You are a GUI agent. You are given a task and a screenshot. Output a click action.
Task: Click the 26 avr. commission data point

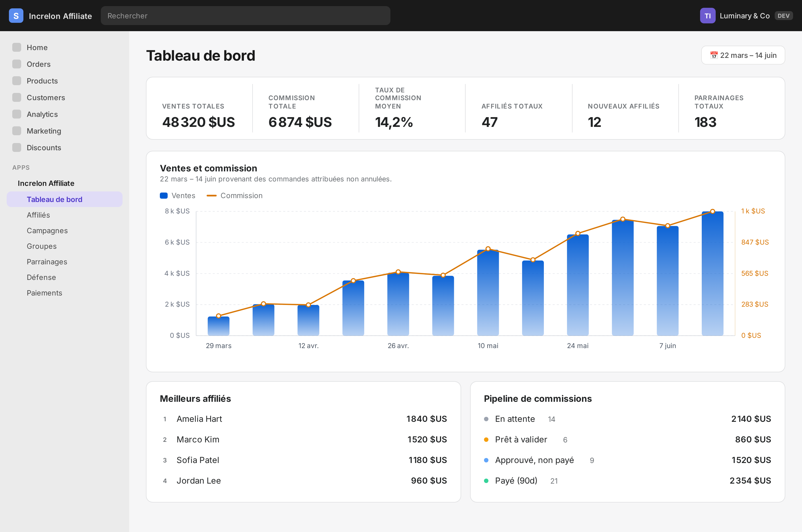coord(398,272)
